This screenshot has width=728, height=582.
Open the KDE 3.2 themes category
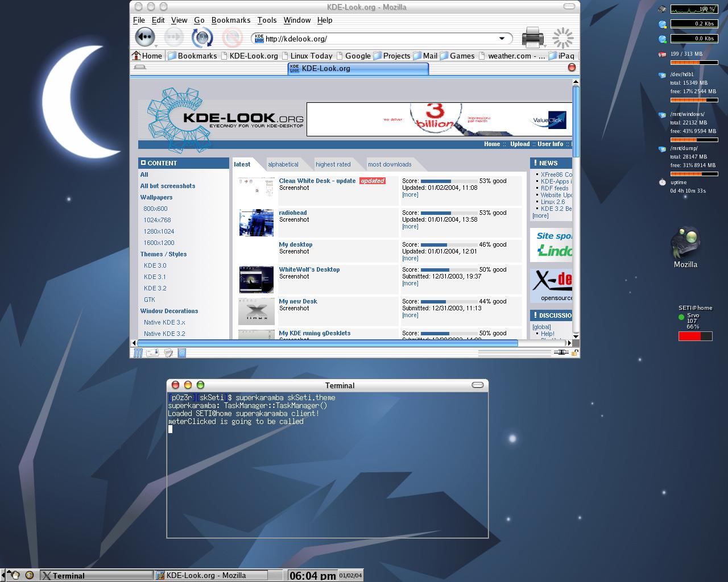(155, 288)
